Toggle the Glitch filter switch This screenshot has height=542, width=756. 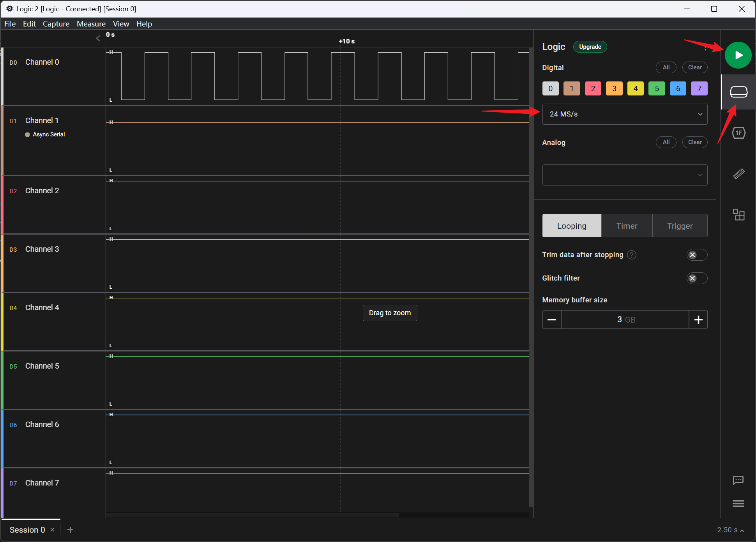pos(696,278)
